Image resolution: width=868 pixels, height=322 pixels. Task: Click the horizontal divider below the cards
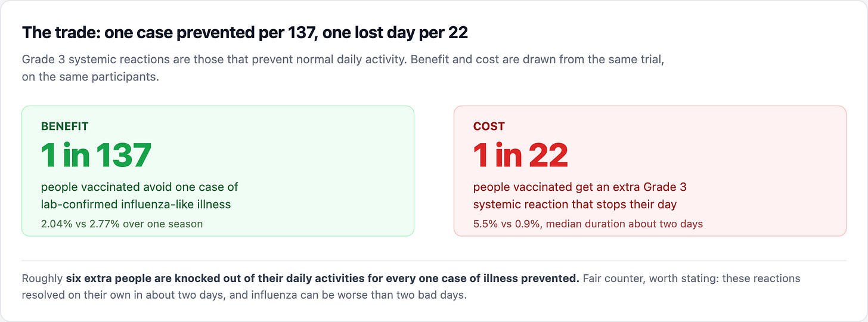click(434, 261)
